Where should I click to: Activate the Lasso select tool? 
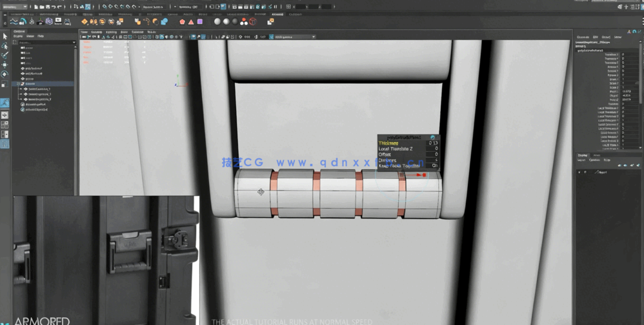click(5, 46)
